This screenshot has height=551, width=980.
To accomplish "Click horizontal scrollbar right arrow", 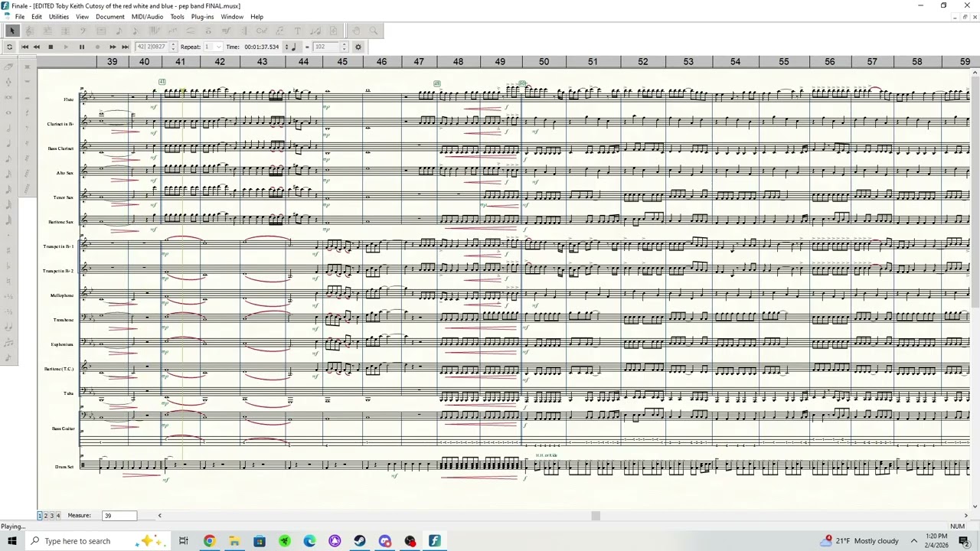I will click(966, 516).
